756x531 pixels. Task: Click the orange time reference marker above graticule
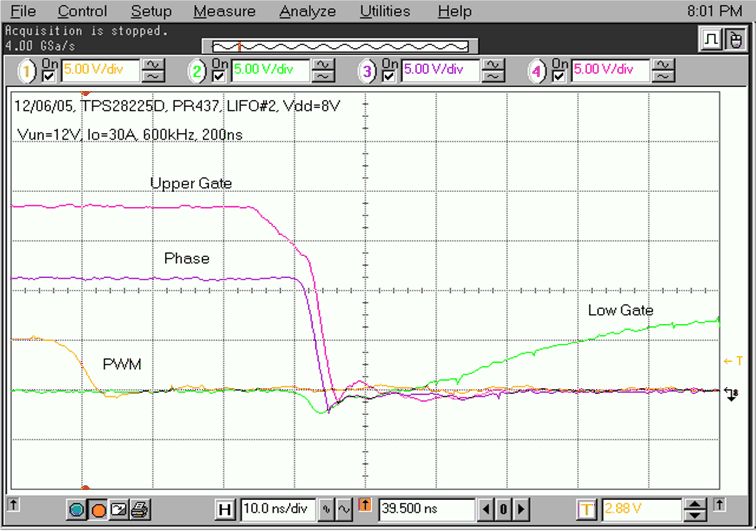click(x=86, y=93)
